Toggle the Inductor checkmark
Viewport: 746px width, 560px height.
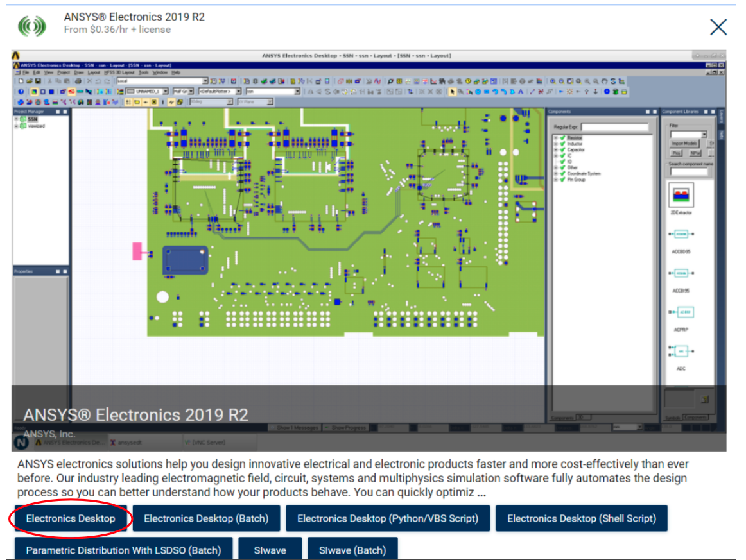point(562,144)
